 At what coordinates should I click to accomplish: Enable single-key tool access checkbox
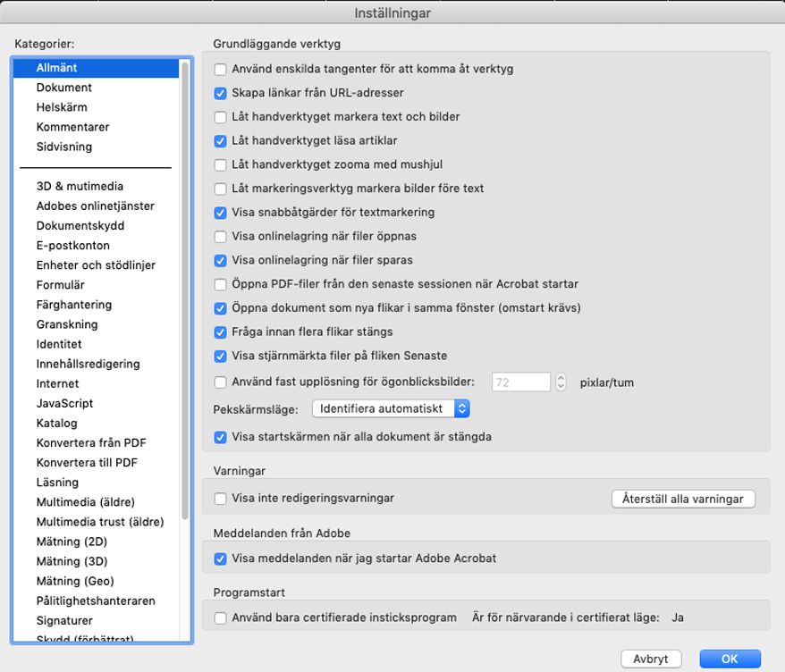pyautogui.click(x=219, y=69)
